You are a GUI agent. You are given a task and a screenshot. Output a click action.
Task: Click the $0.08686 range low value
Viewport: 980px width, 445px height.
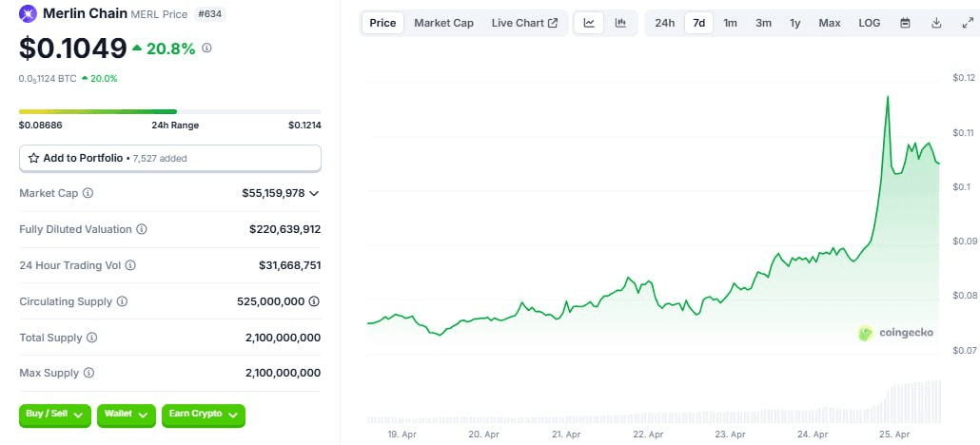(x=40, y=125)
